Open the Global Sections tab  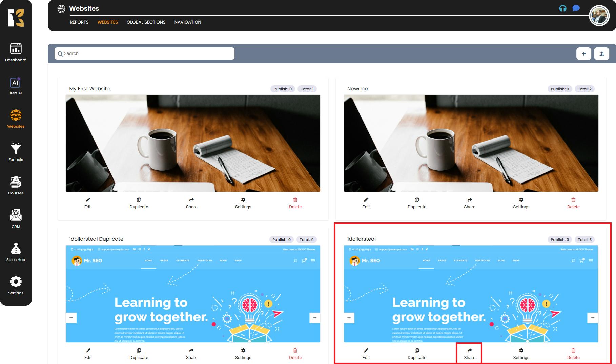tap(146, 22)
